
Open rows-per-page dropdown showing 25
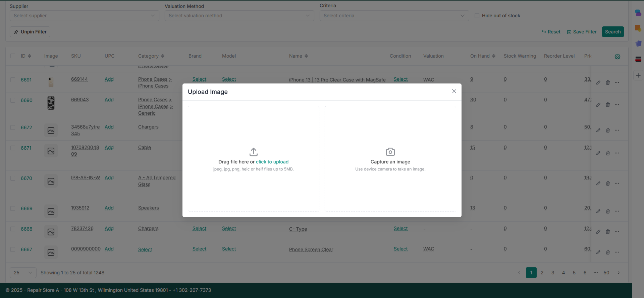point(23,273)
